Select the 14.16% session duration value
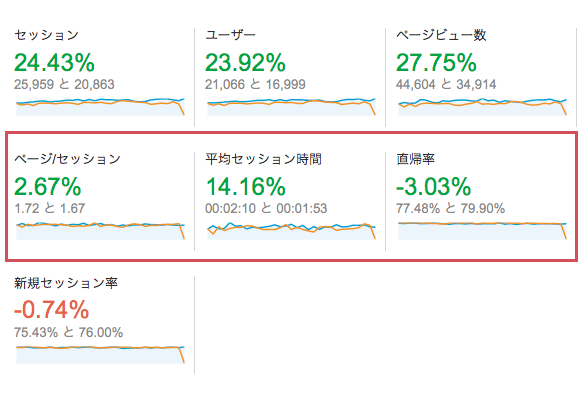The image size is (587, 402). (246, 186)
